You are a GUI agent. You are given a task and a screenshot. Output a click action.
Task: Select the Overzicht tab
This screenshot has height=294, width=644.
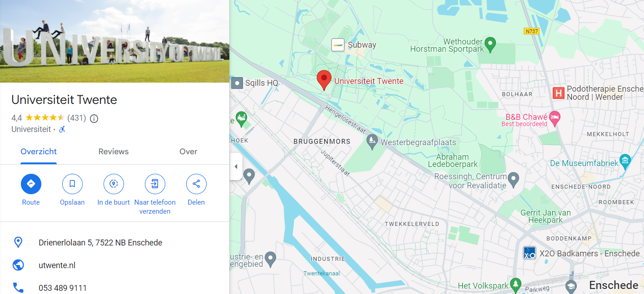[x=39, y=152]
